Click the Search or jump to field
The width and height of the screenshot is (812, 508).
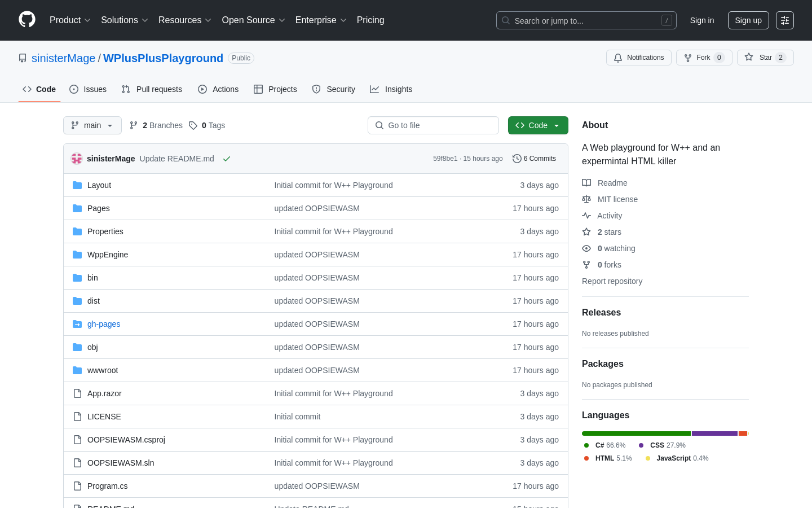pos(586,20)
